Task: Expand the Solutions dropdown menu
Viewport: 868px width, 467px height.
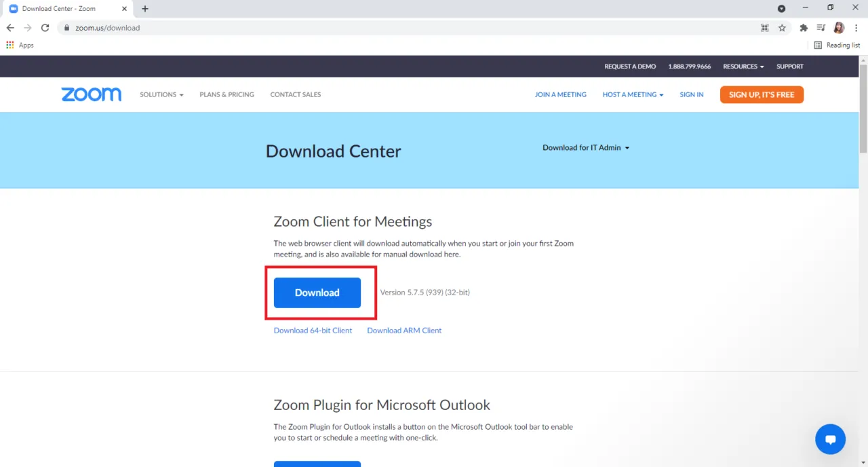Action: point(161,94)
